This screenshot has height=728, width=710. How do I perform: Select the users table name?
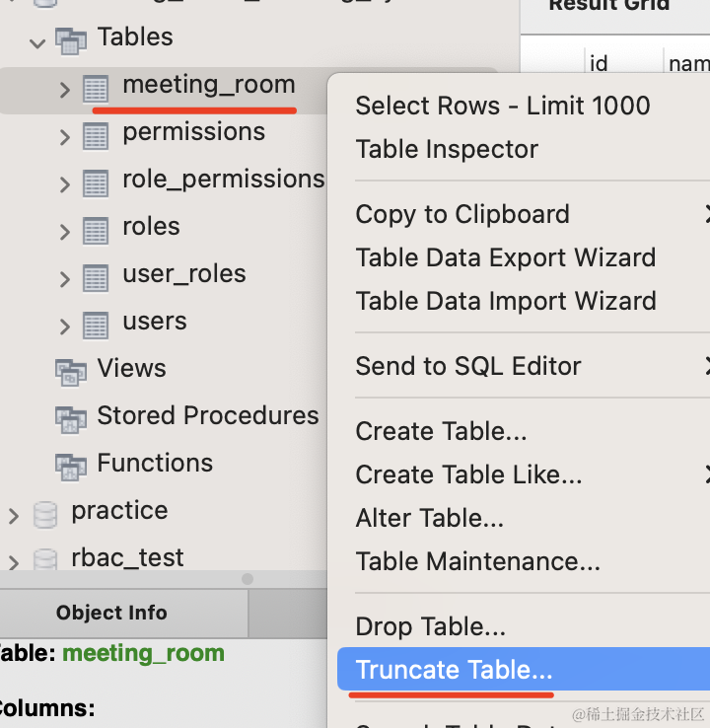click(155, 322)
